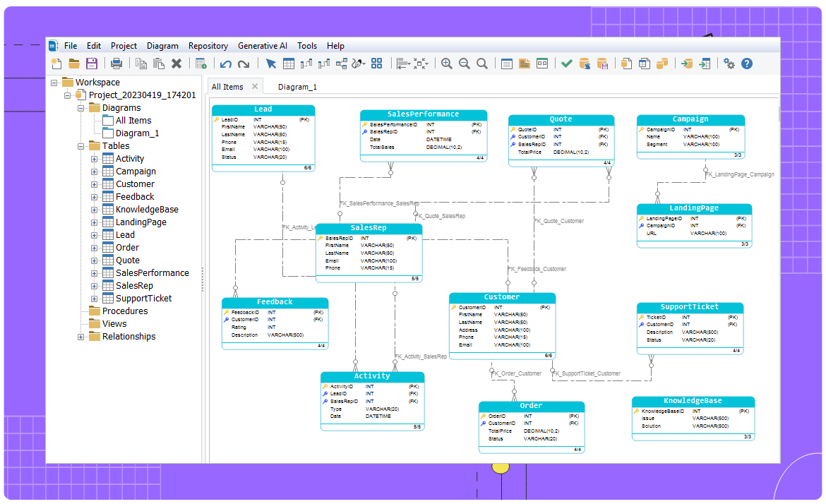Zoom out with the minus magnifier
Viewport: 826px width, 504px height.
point(464,64)
